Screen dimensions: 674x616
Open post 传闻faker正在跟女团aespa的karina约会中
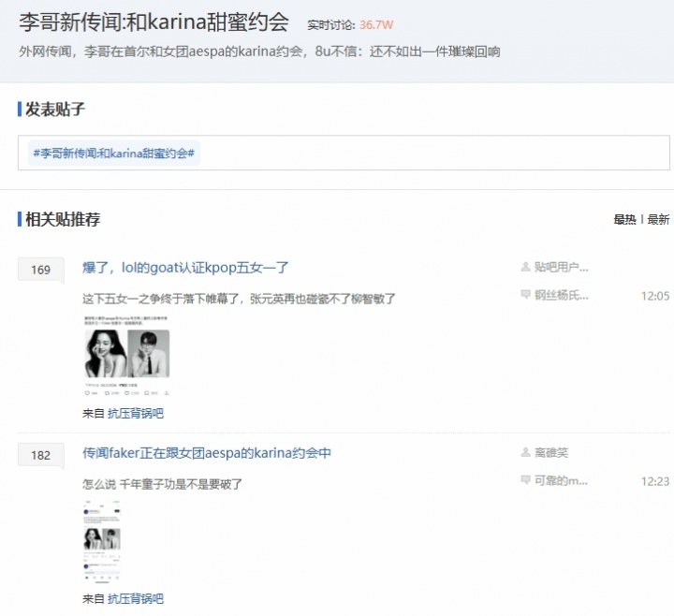(x=207, y=453)
